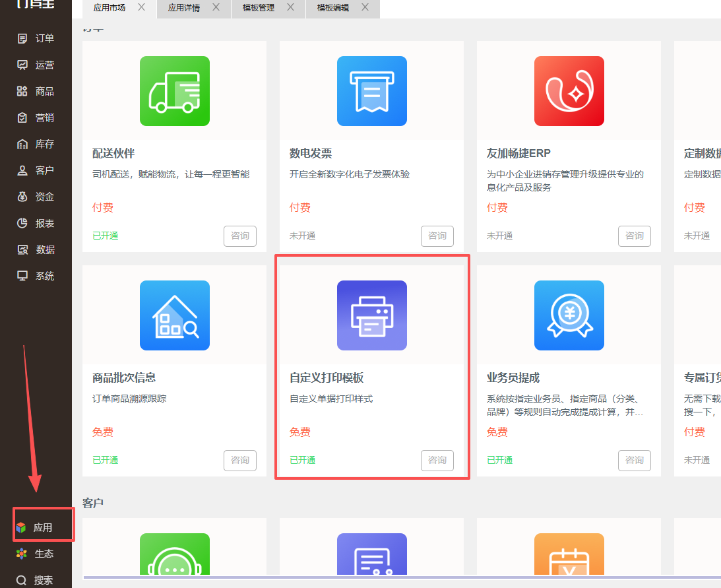The image size is (721, 588).
Task: Open 营销 in the sidebar
Action: 36,117
